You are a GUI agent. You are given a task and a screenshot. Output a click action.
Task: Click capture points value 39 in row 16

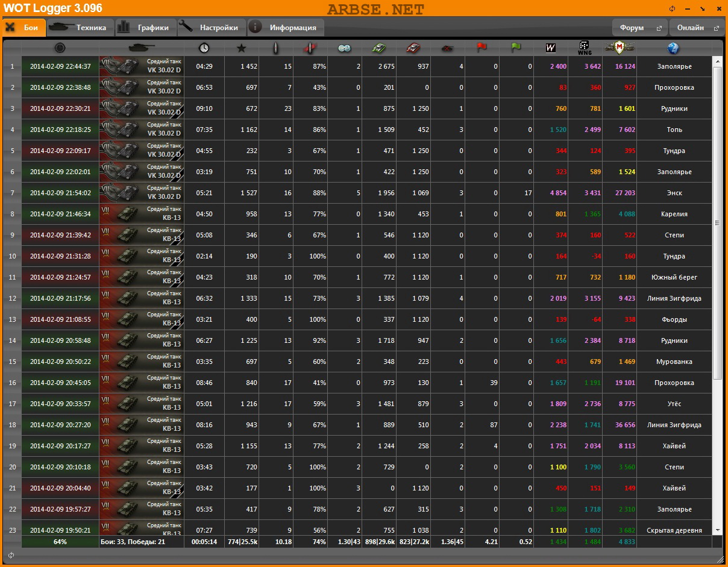coord(494,383)
